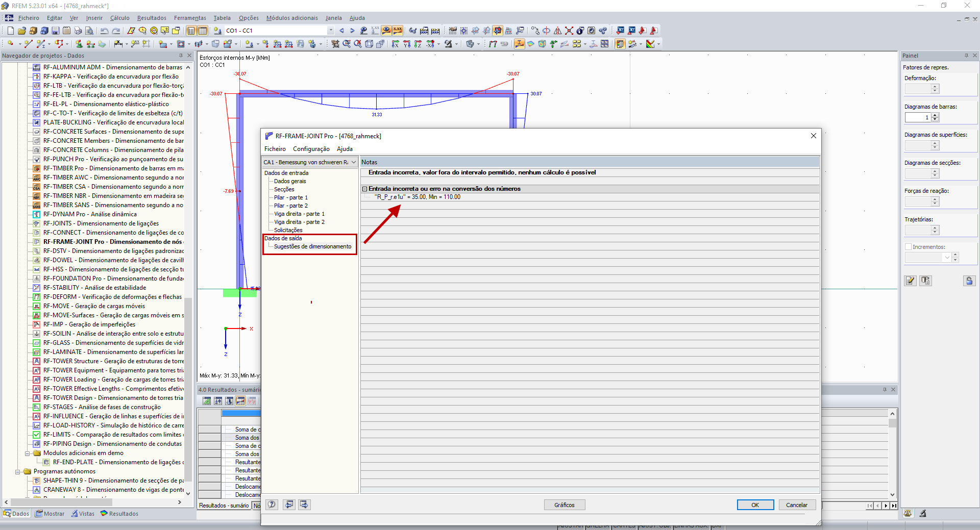The width and height of the screenshot is (980, 530).
Task: Collapse the 'Entrada incorreta ou erro' section
Action: pyautogui.click(x=365, y=189)
